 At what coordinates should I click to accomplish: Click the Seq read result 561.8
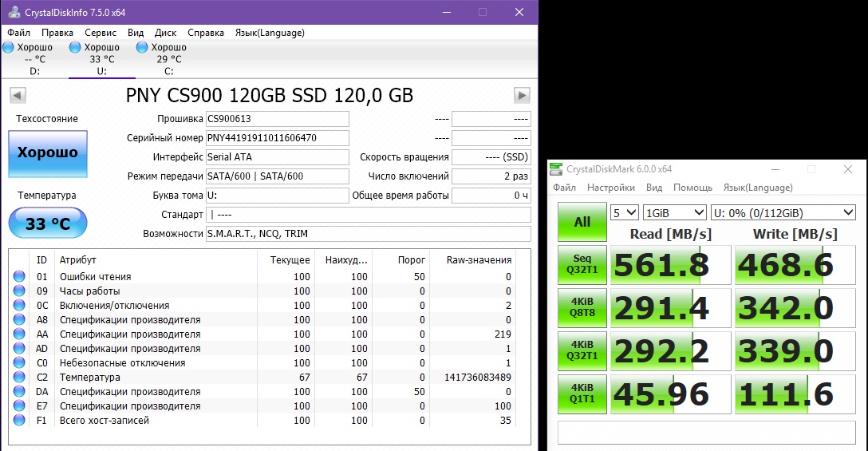point(670,265)
